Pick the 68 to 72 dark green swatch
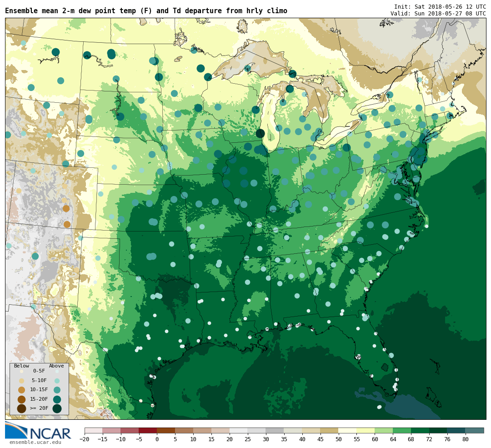The width and height of the screenshot is (491, 448). click(420, 430)
